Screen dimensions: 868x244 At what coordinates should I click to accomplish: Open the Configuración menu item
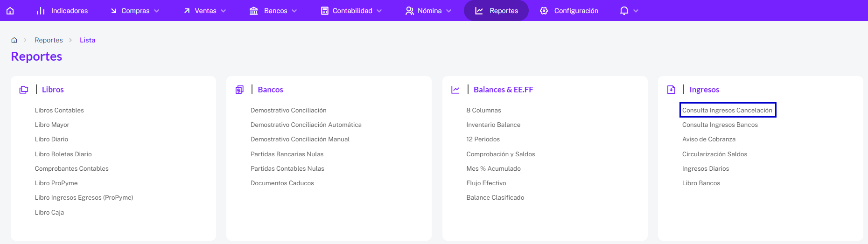point(569,11)
